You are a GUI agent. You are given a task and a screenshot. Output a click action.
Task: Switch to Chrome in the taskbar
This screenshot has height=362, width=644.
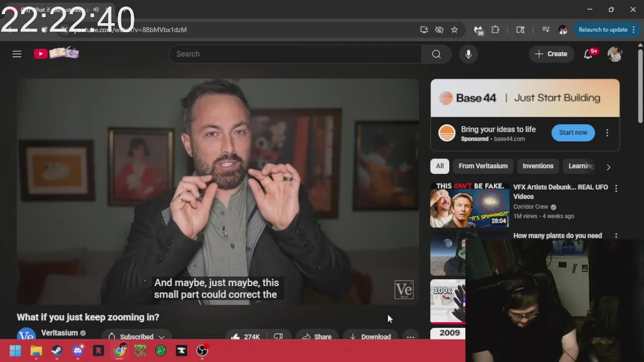click(119, 350)
